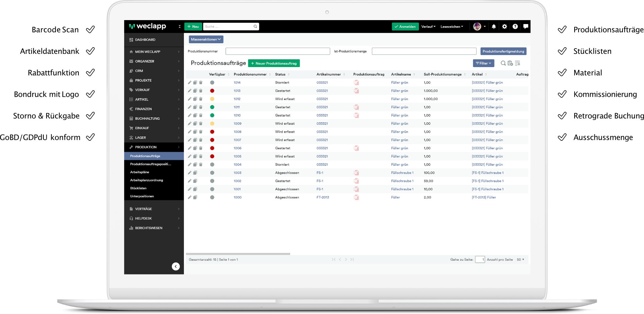Focus the Ist-Produktionsmenge input field

(x=424, y=51)
